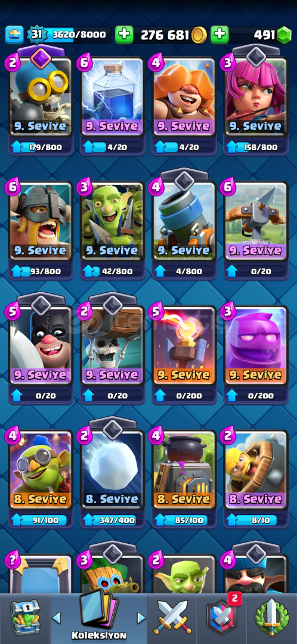This screenshot has height=644, width=297.
Task: Tap the green plus beside gold coins
Action: [x=124, y=35]
